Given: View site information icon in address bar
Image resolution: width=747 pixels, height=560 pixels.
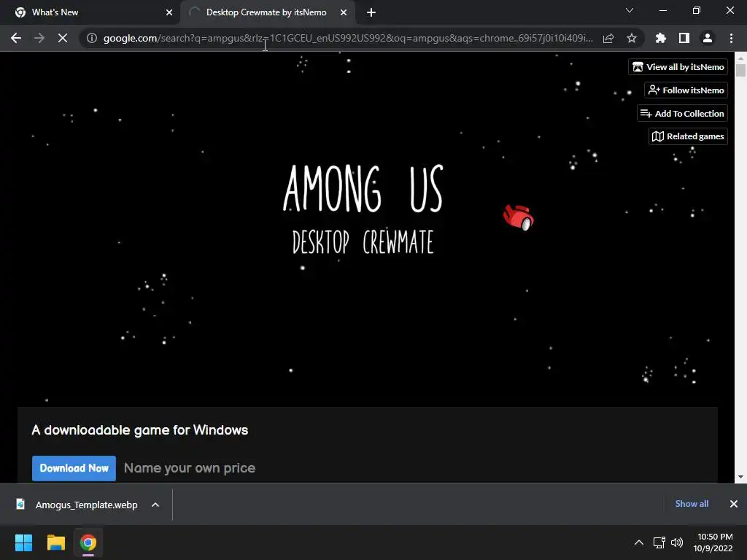Looking at the screenshot, I should (x=92, y=38).
